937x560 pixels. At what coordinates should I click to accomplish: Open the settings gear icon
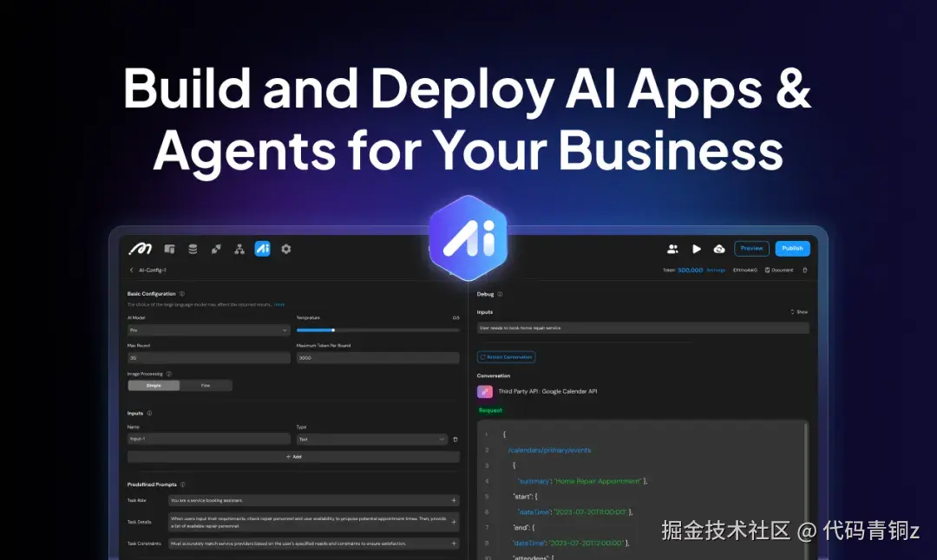click(286, 249)
